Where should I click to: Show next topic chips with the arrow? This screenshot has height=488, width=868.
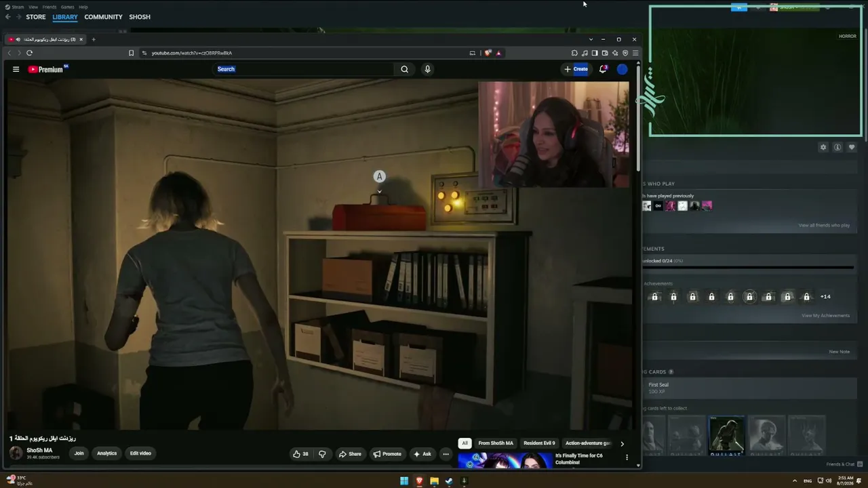pyautogui.click(x=622, y=443)
